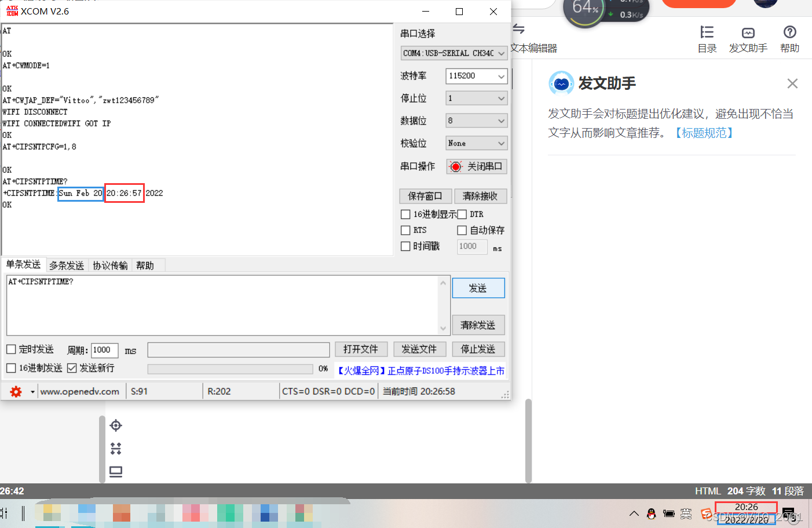
Task: Click the editor vertical scrollbar near sidebar icons
Action: point(103,449)
